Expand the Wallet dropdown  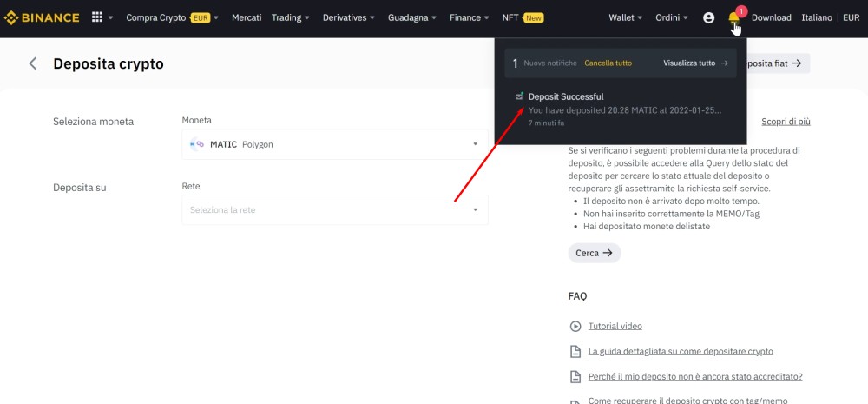[x=626, y=17]
